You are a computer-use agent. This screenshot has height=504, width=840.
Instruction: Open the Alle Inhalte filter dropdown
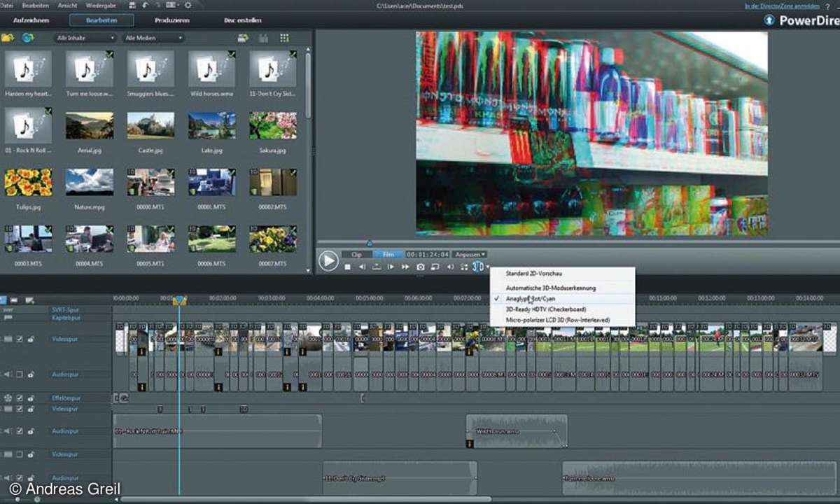(85, 38)
